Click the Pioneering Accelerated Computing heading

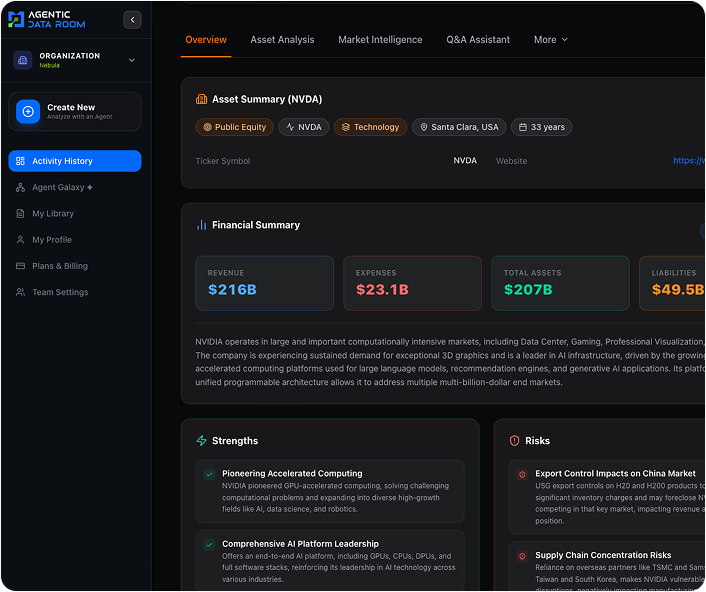292,474
